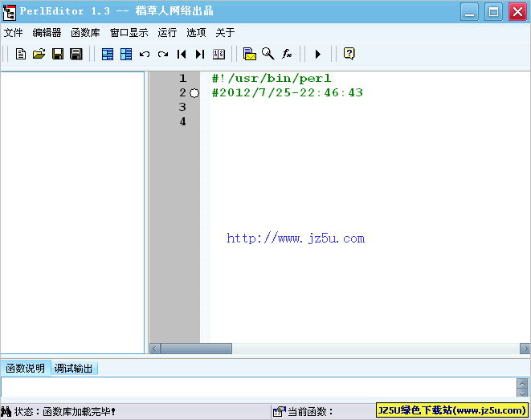Click the 状态：函数库加载完毕 status text

[x=65, y=412]
